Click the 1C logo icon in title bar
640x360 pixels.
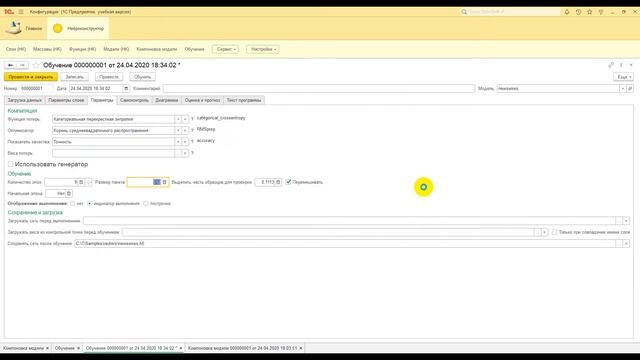[9, 12]
